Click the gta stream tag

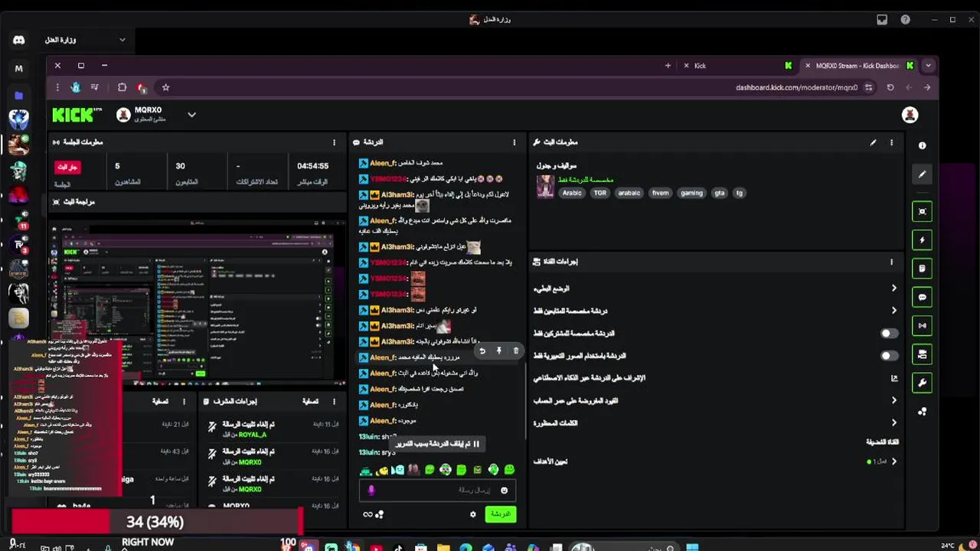coord(719,193)
